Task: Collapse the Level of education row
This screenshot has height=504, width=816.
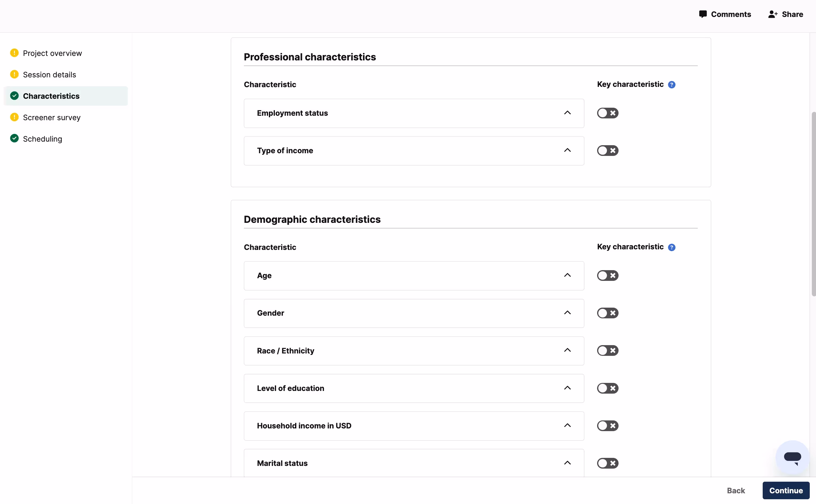Action: coord(567,388)
